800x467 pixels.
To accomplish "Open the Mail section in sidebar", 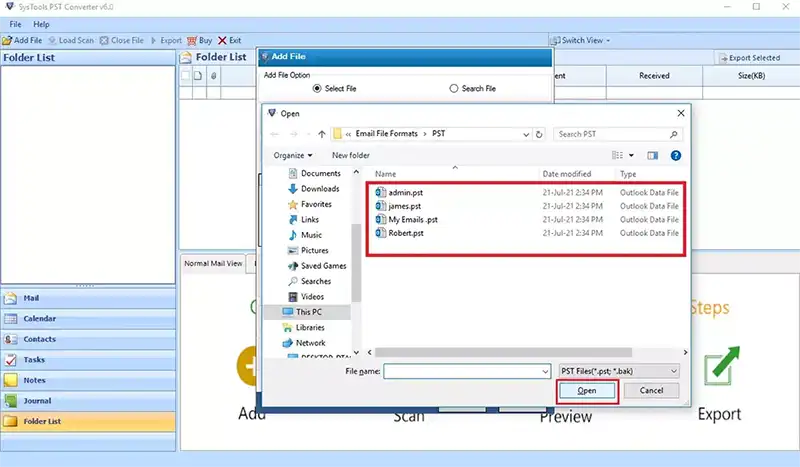I will [x=88, y=298].
